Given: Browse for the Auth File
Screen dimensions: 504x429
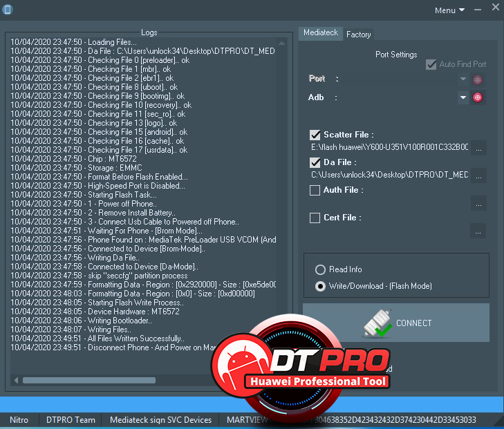Looking at the screenshot, I should pos(478,203).
